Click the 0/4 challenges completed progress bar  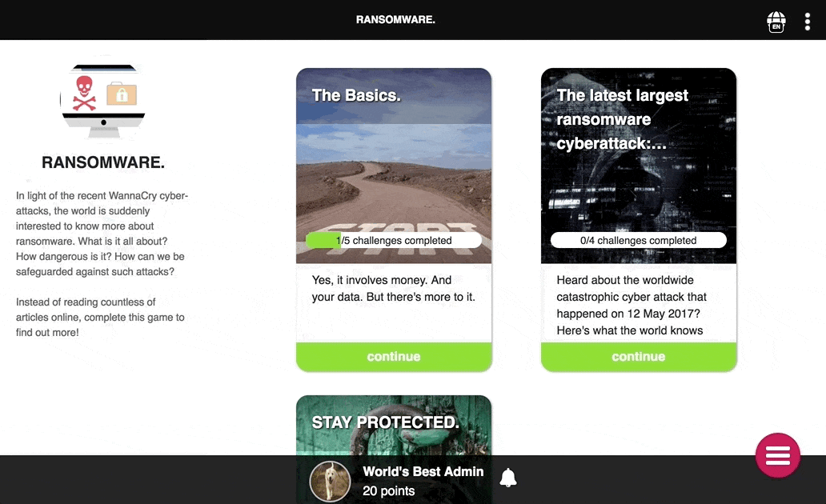point(639,240)
